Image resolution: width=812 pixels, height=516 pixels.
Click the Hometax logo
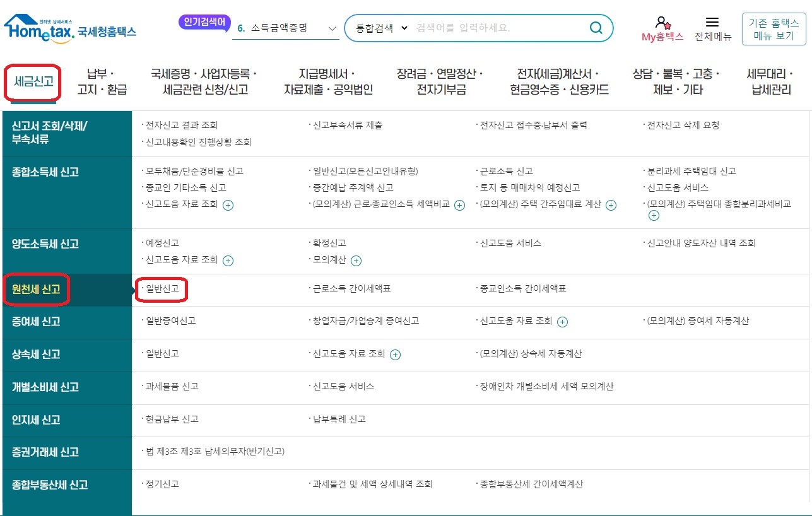(69, 28)
